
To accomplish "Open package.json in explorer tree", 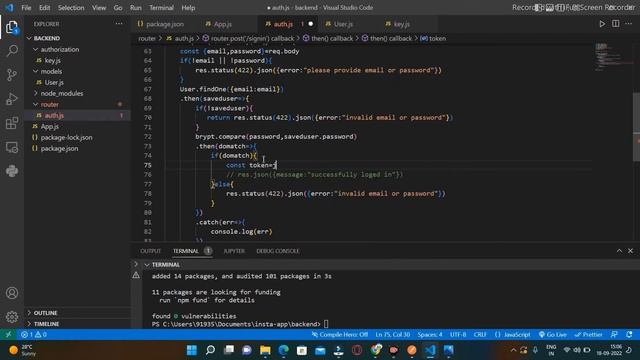I will click(x=78, y=148).
